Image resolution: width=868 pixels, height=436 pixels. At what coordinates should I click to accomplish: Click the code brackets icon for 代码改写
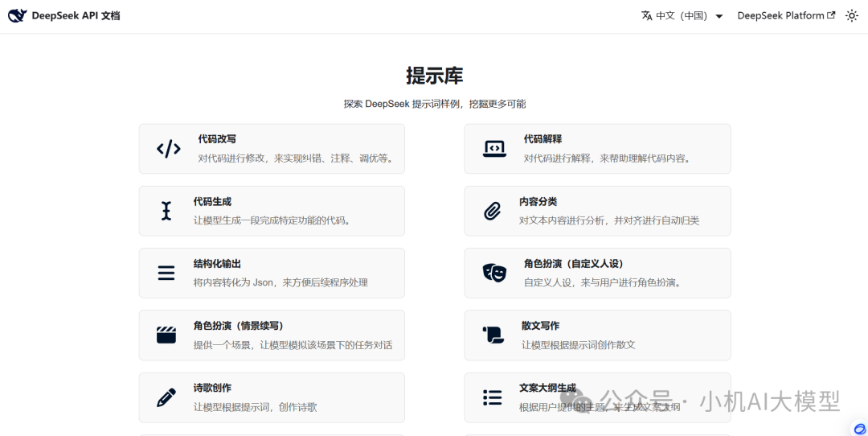point(168,149)
